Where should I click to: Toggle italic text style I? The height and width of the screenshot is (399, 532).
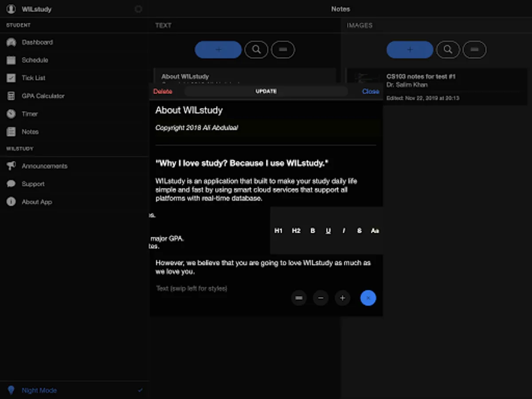click(x=344, y=231)
